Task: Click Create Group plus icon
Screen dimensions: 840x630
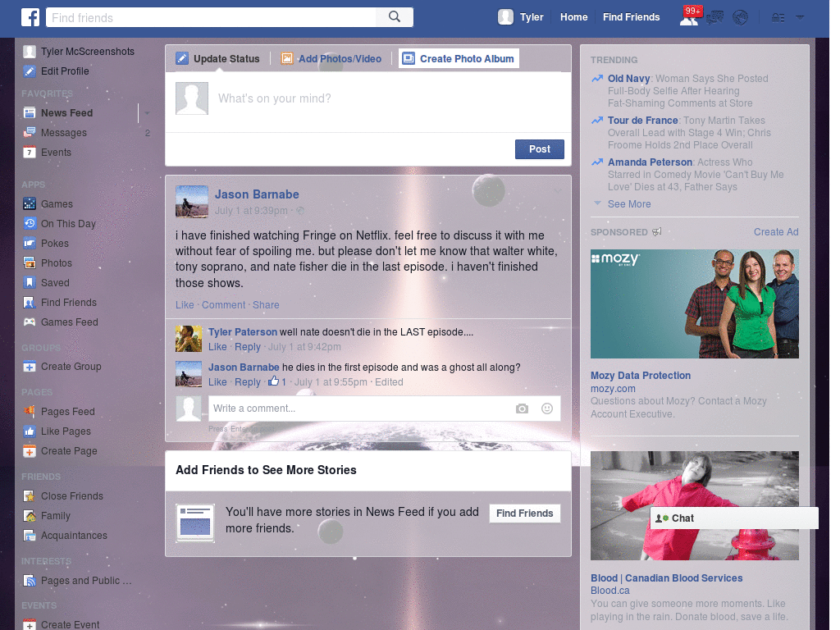Action: (30, 367)
